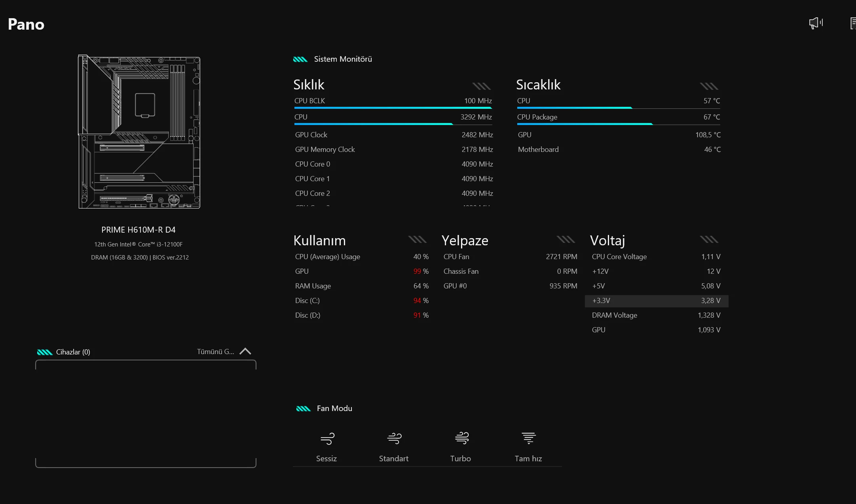Image resolution: width=856 pixels, height=504 pixels.
Task: Click the PRIME H610M-R D4 motherboard diagram
Action: (139, 131)
